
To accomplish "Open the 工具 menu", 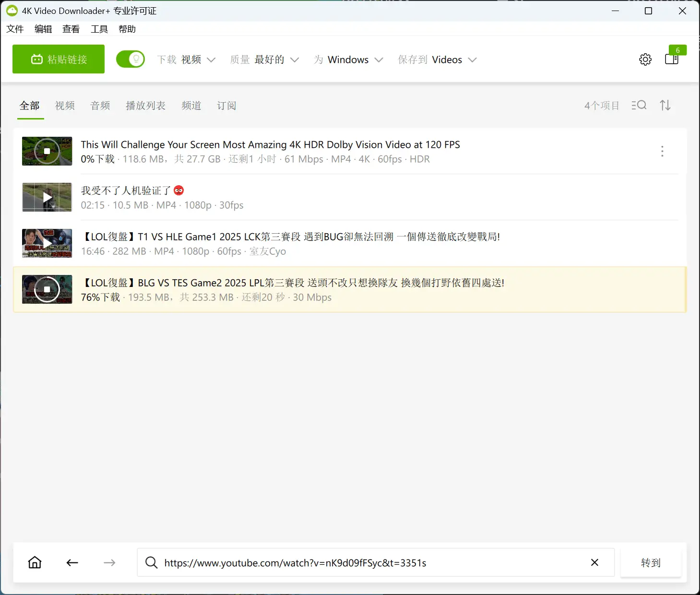I will coord(99,29).
